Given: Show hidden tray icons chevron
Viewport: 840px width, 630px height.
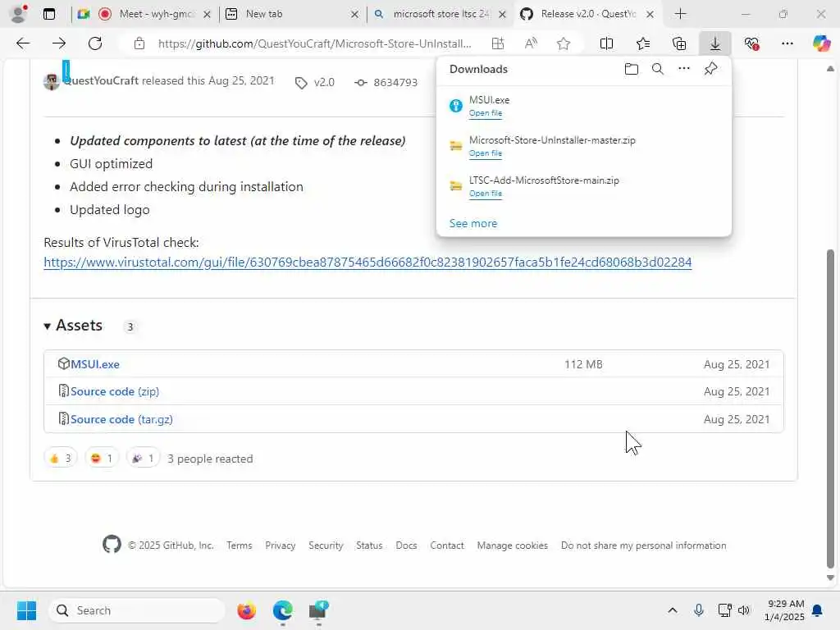Looking at the screenshot, I should (x=673, y=610).
